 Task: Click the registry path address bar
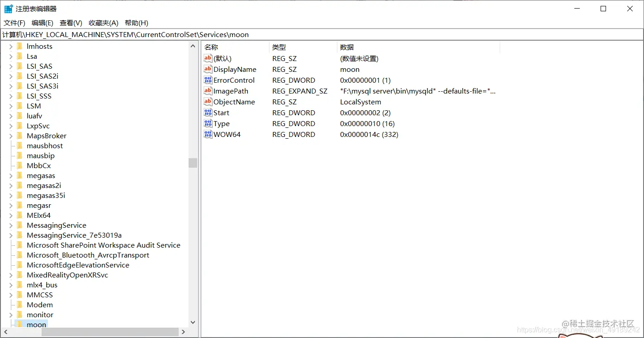point(322,34)
